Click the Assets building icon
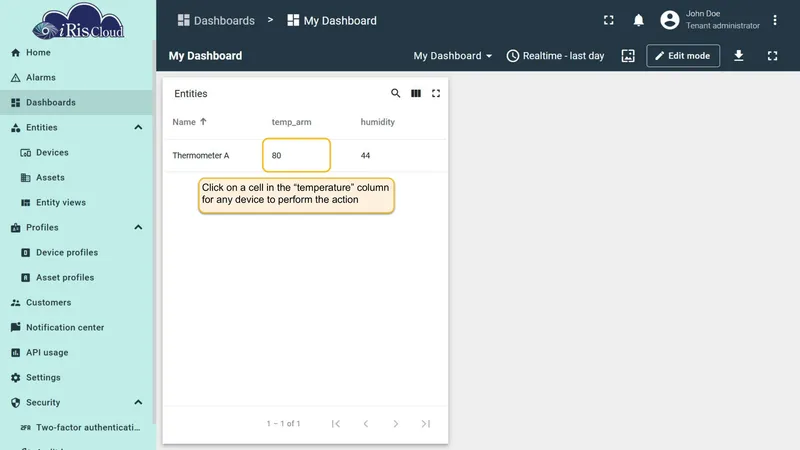The height and width of the screenshot is (450, 800). point(26,178)
